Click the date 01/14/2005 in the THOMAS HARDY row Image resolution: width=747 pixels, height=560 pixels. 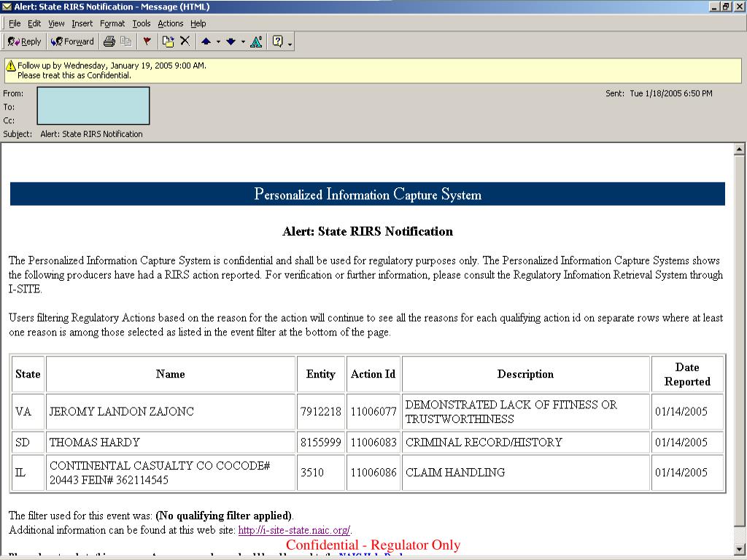681,443
